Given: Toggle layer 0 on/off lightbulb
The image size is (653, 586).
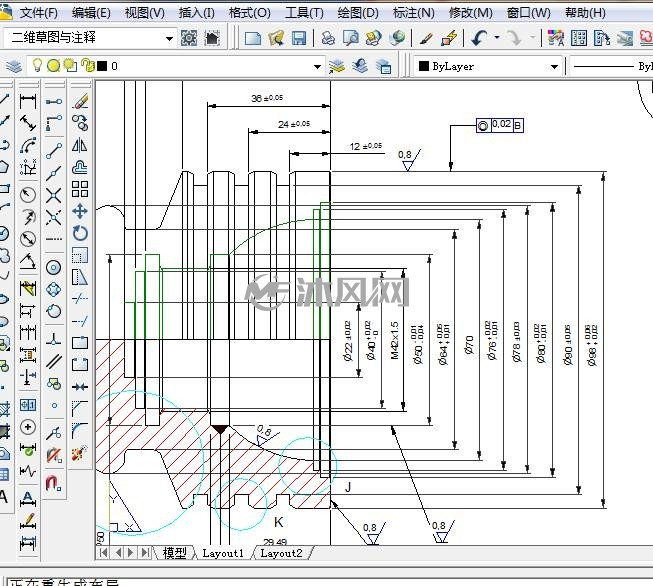Looking at the screenshot, I should [x=37, y=65].
